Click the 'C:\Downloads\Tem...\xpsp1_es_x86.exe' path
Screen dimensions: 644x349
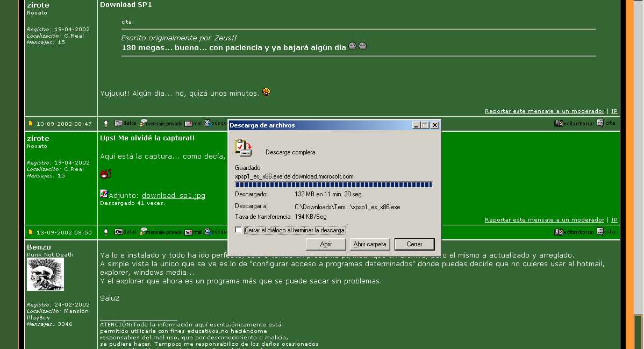click(x=347, y=207)
